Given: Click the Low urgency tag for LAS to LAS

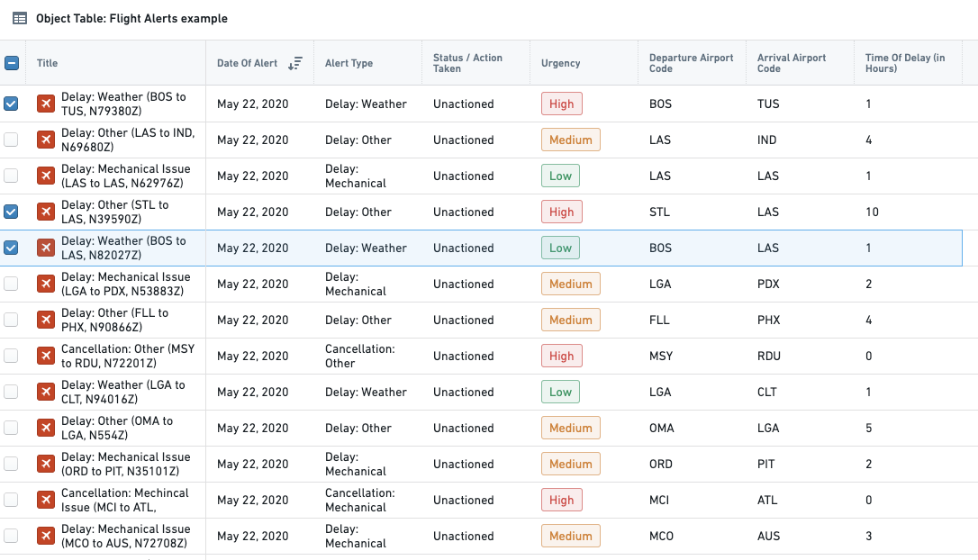Looking at the screenshot, I should pos(560,176).
